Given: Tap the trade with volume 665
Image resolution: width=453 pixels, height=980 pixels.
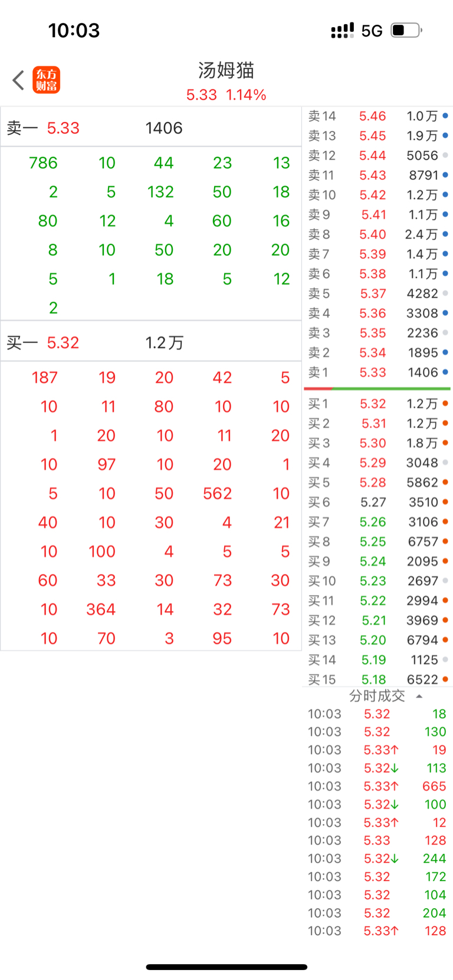Looking at the screenshot, I should tap(377, 786).
